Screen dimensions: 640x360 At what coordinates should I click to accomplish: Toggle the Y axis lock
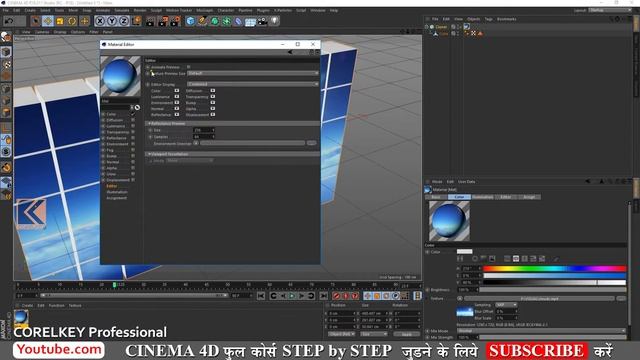point(112,21)
